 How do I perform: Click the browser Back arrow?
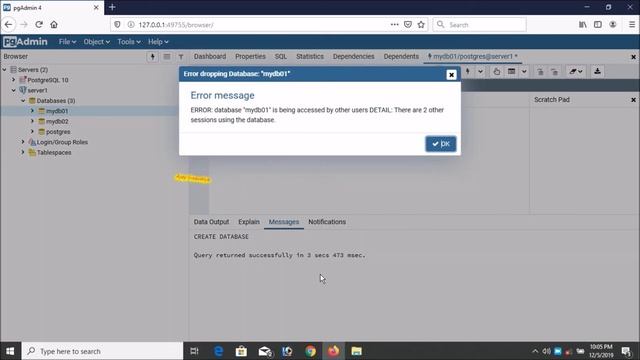9,24
